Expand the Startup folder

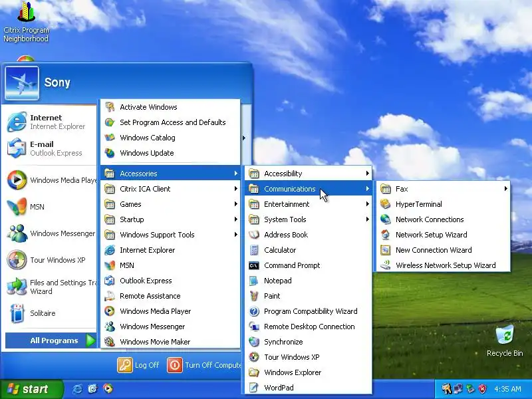pos(170,219)
